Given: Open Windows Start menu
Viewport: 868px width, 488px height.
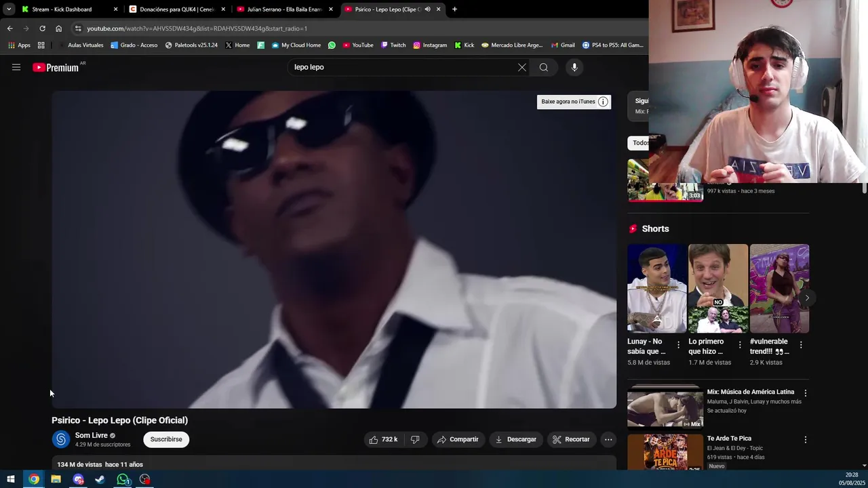Looking at the screenshot, I should click(x=11, y=479).
